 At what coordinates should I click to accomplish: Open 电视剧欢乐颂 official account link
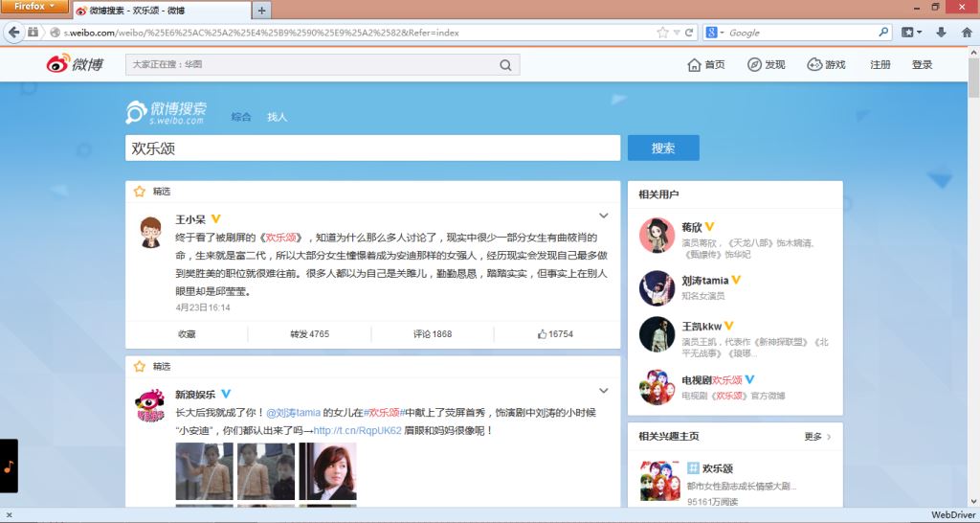(x=712, y=379)
